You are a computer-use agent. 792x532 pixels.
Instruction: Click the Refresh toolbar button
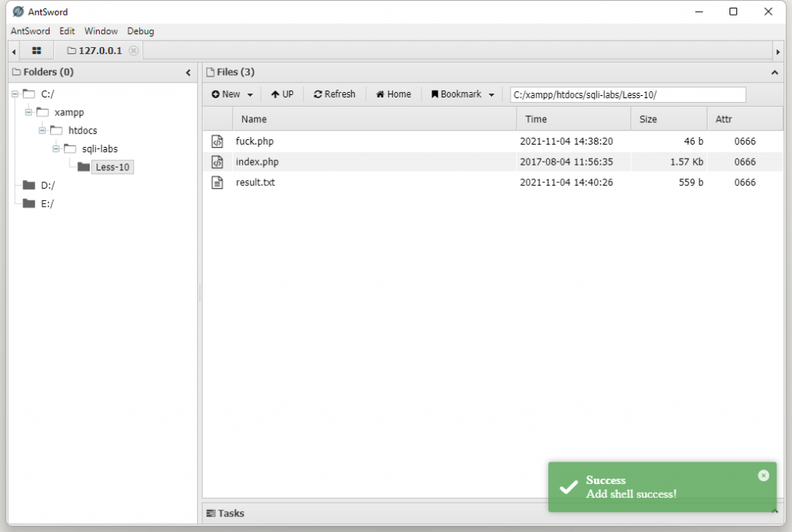[x=334, y=94]
